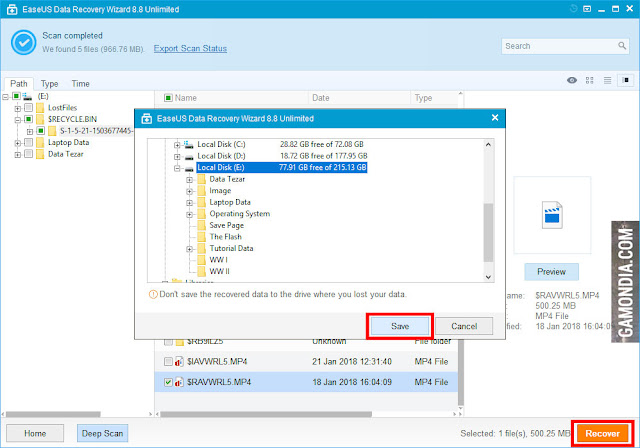Focus the Search input field
640x448 pixels.
pyautogui.click(x=559, y=46)
